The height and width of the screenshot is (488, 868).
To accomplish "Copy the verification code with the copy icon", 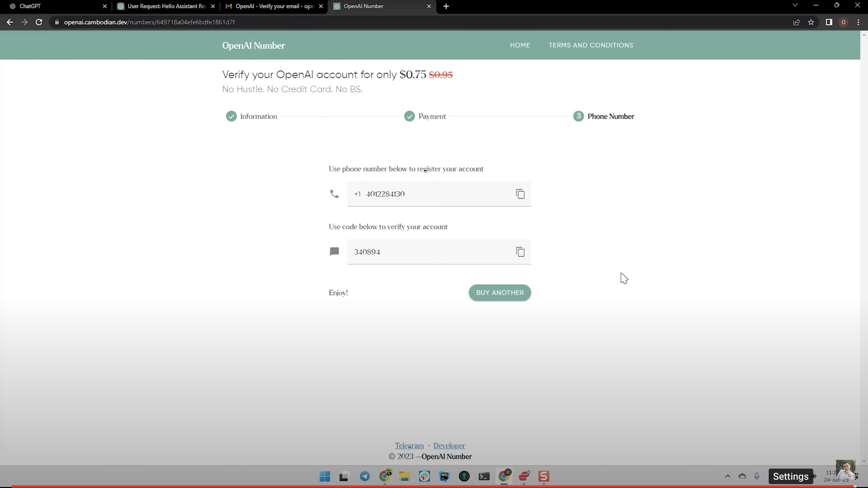I will click(520, 252).
